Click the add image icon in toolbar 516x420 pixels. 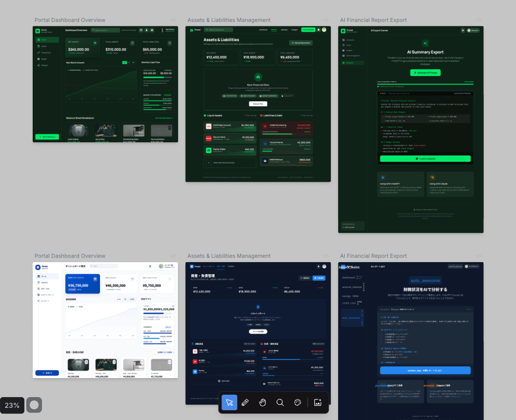(318, 402)
